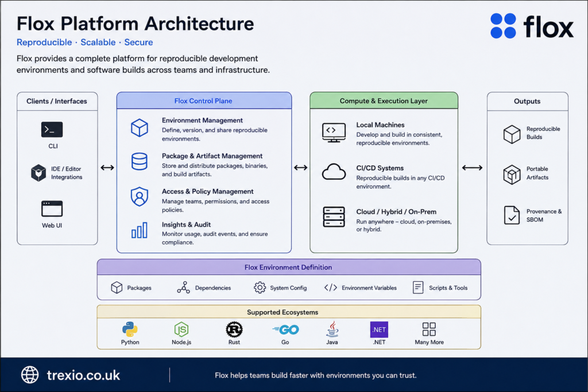Click the Python logo
588x392 pixels.
tap(130, 329)
